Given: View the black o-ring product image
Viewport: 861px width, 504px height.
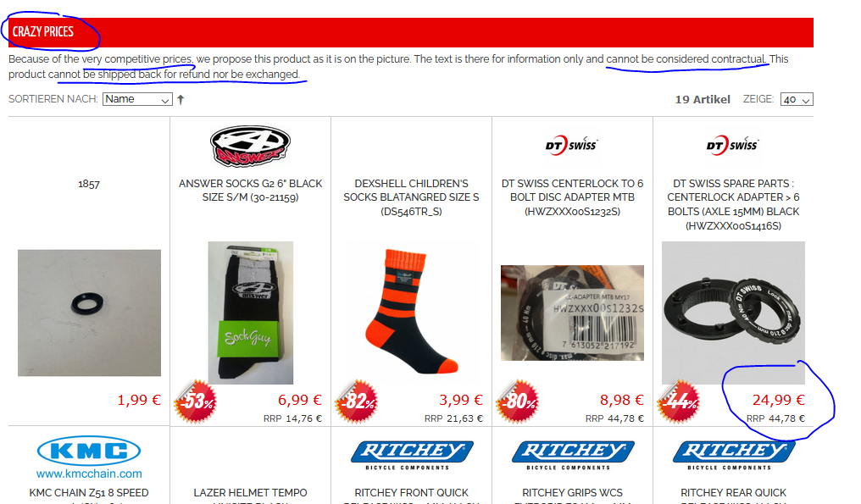Looking at the screenshot, I should point(89,313).
